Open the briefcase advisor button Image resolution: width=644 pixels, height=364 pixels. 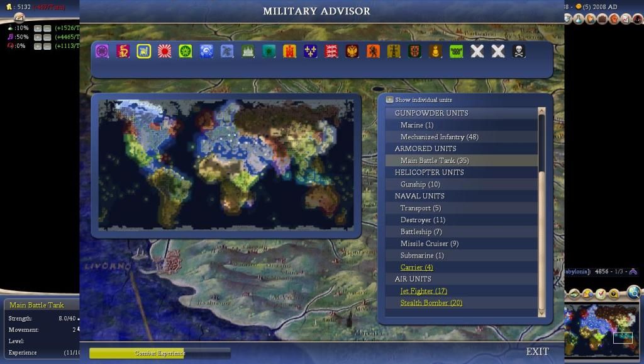click(602, 18)
